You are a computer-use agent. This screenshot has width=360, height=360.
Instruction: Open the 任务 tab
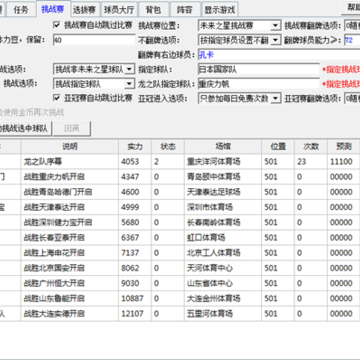21,10
